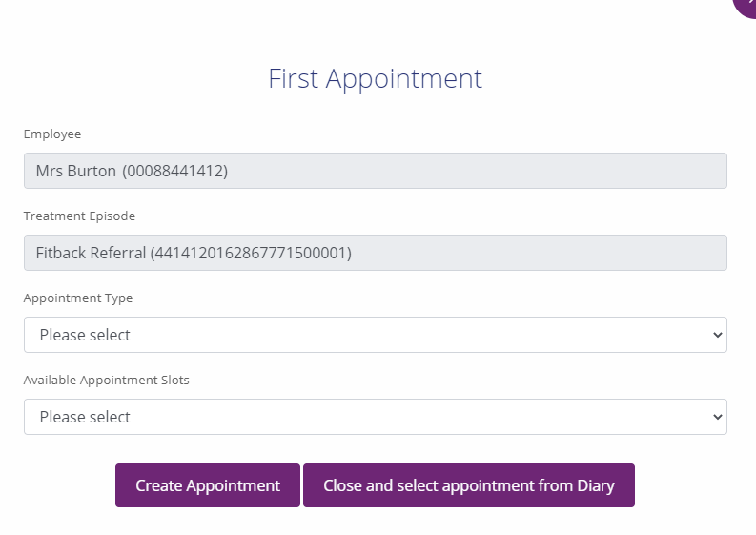This screenshot has width=756, height=535.
Task: Click the name Mrs Burton
Action: coord(75,172)
